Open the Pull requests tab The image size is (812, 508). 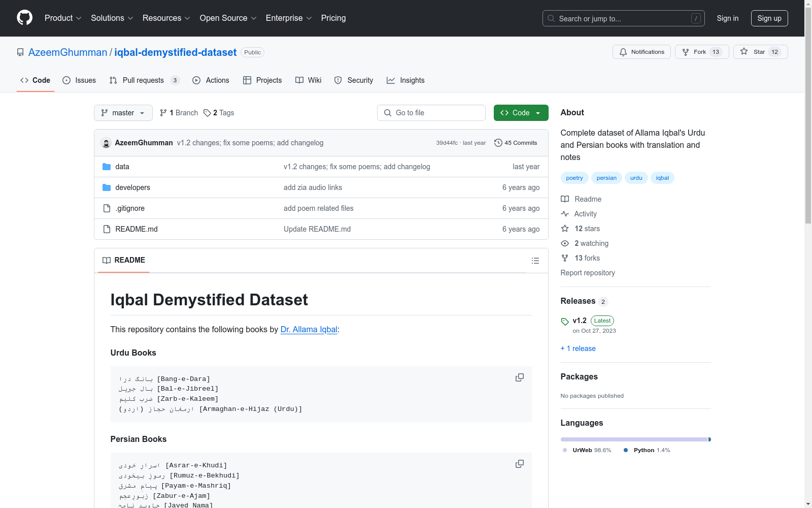(145, 80)
